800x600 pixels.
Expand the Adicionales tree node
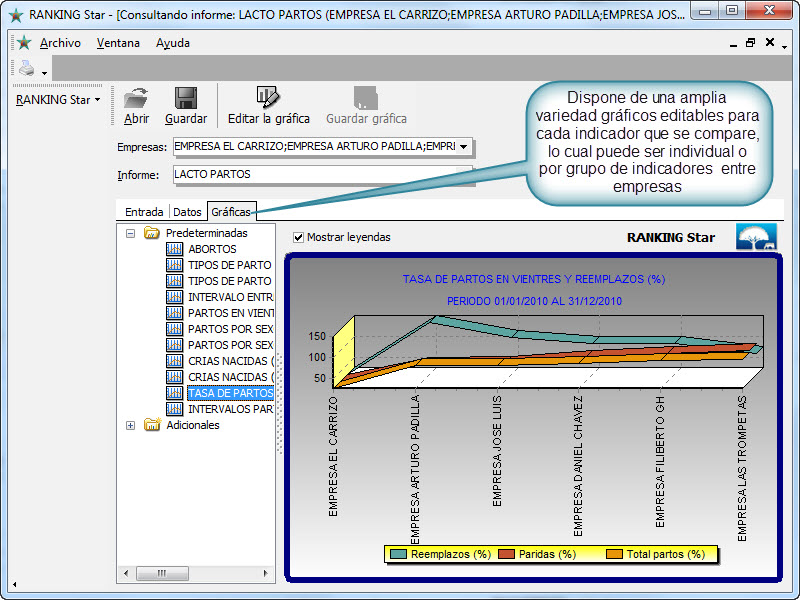[131, 425]
